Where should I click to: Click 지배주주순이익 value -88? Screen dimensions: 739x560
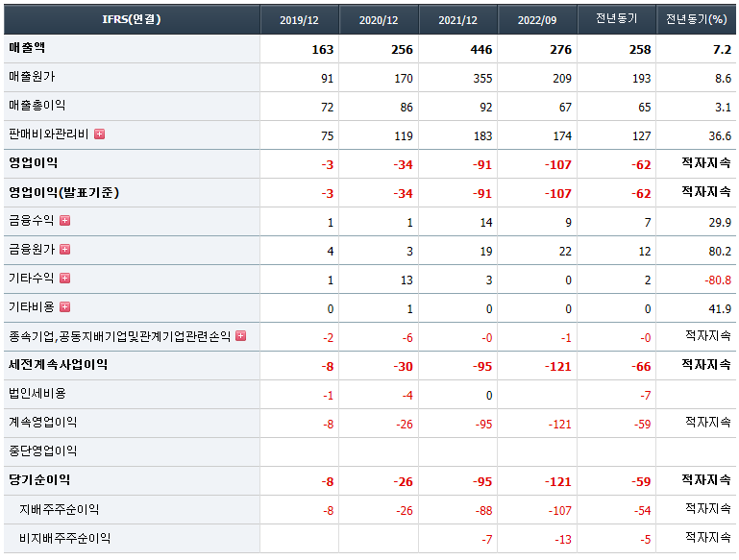[x=483, y=511]
